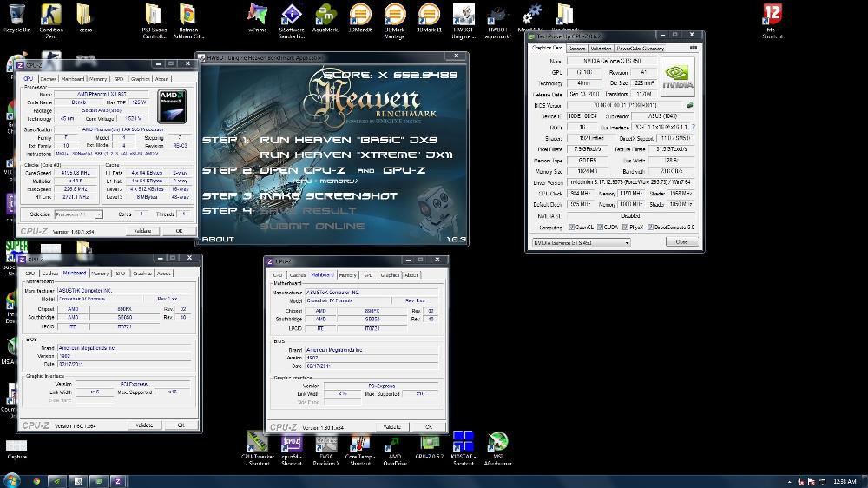The image size is (868, 488).
Task: Open the Batman Arkham City folder icon
Action: point(188,21)
